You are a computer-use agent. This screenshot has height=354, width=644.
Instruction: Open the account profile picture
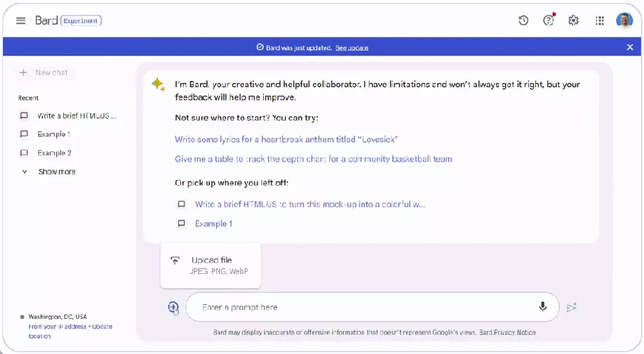(624, 20)
